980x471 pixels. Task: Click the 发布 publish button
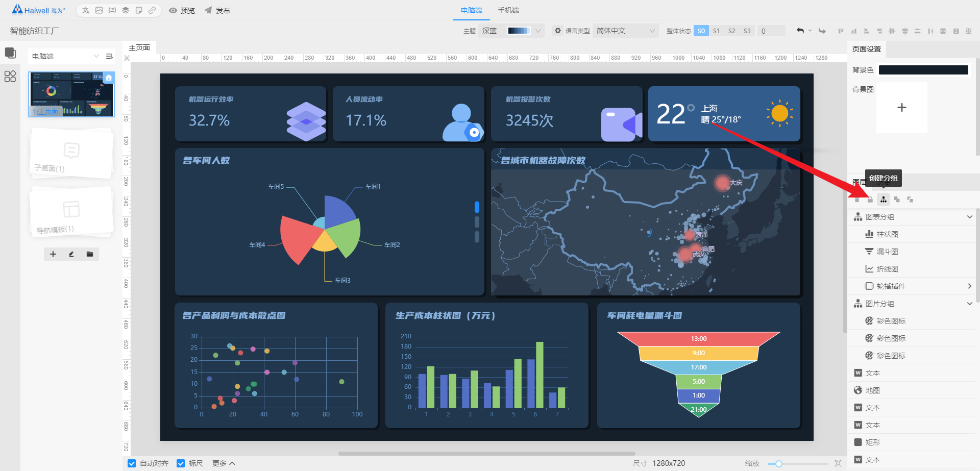pyautogui.click(x=217, y=10)
